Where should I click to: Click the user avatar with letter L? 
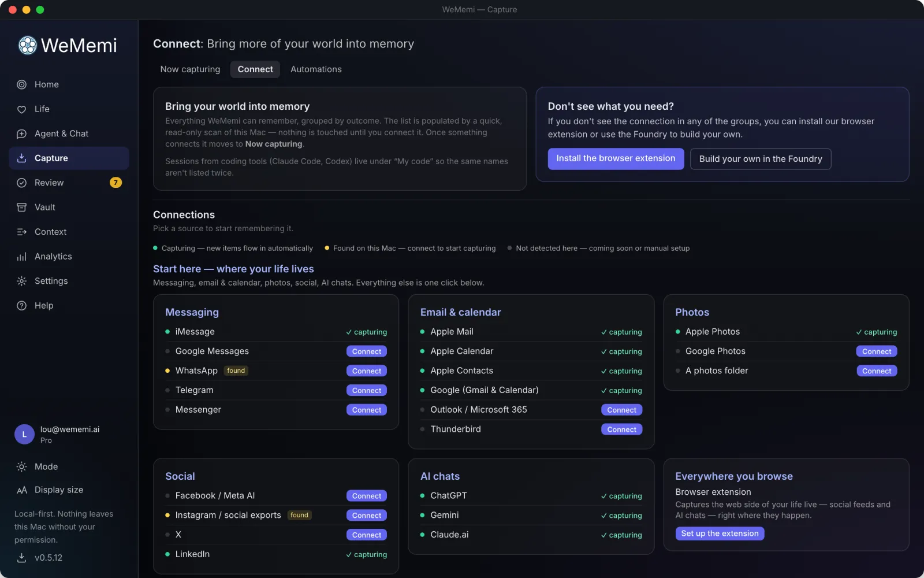tap(24, 434)
